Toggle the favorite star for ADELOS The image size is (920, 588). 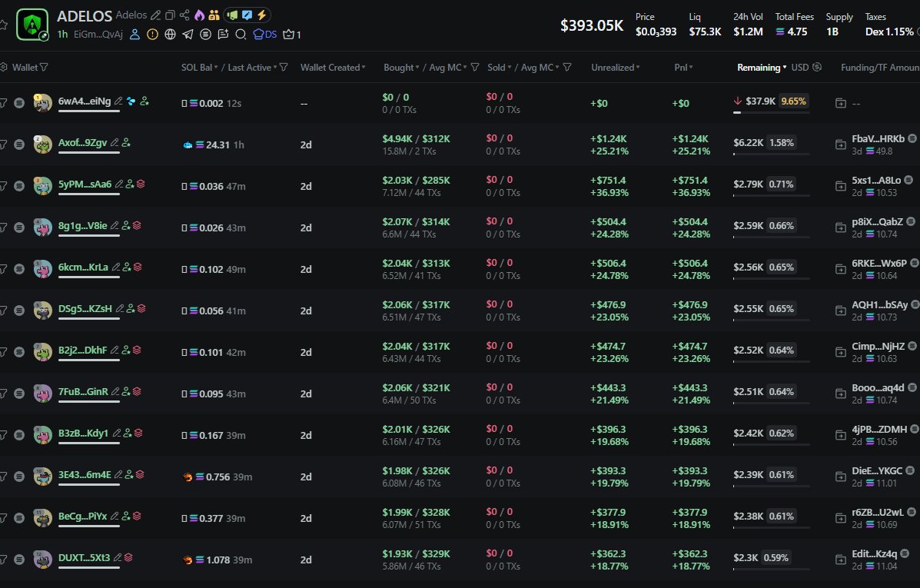(x=2, y=24)
